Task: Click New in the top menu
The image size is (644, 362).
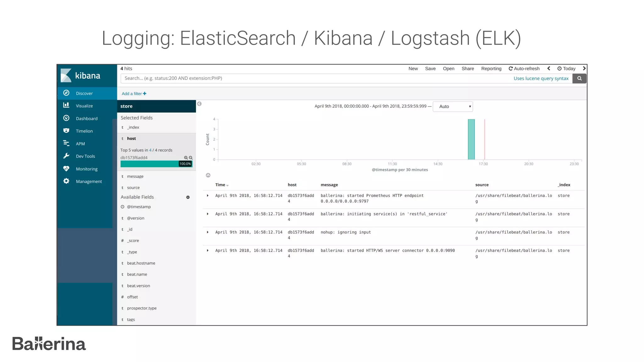Action: [x=413, y=69]
